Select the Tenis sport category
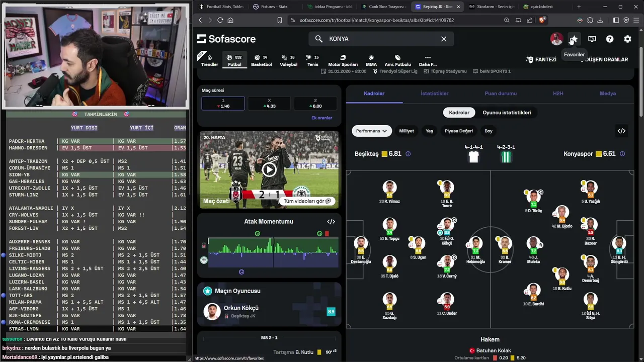The height and width of the screenshot is (362, 644). [313, 60]
